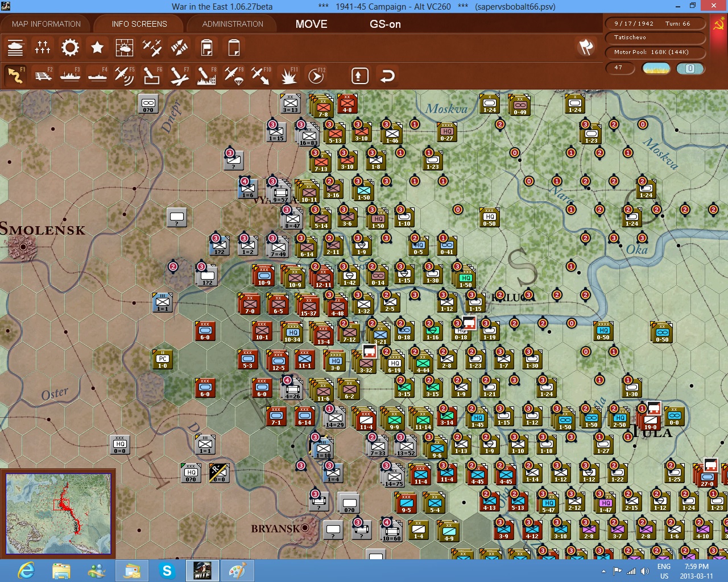The width and height of the screenshot is (728, 582).
Task: Click the blue 0 indicator button
Action: click(690, 68)
